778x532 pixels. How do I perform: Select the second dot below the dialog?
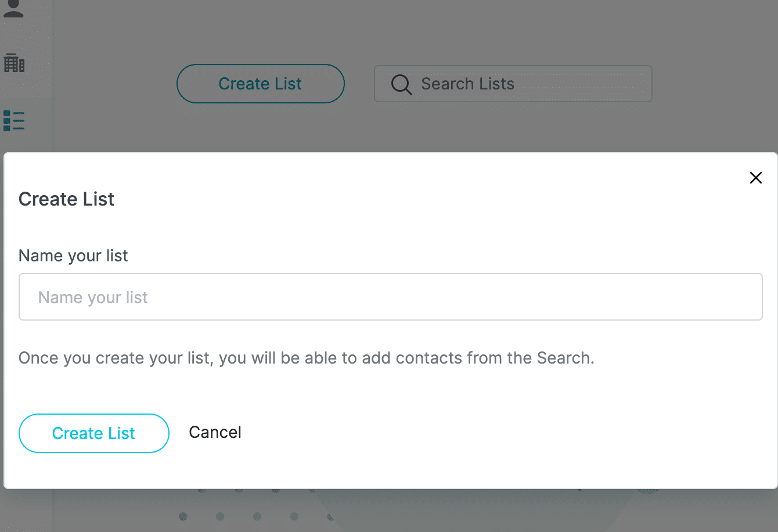pos(220,516)
